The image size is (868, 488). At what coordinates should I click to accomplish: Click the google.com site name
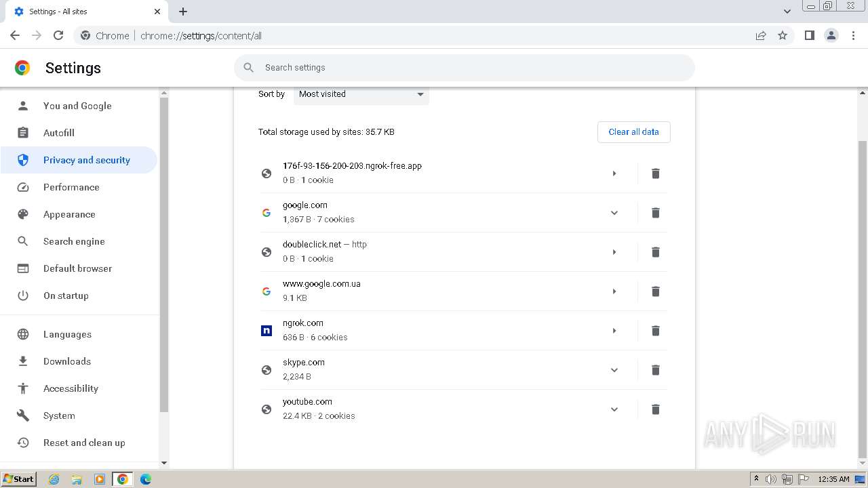click(x=305, y=205)
